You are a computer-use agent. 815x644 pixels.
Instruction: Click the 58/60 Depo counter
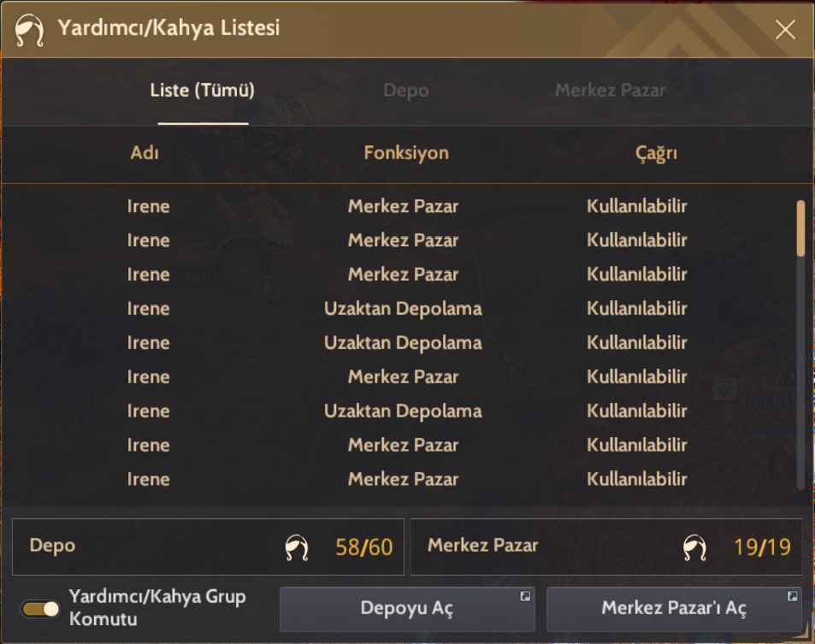(x=363, y=547)
